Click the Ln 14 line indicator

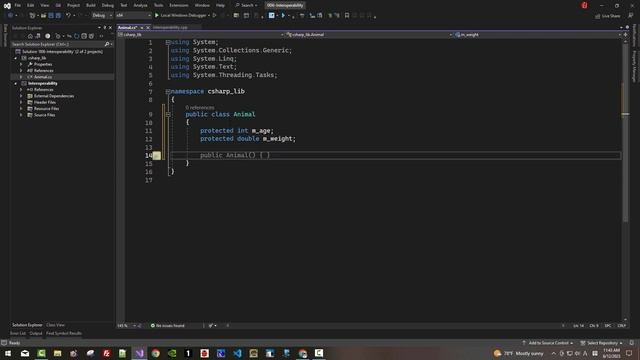pyautogui.click(x=578, y=325)
